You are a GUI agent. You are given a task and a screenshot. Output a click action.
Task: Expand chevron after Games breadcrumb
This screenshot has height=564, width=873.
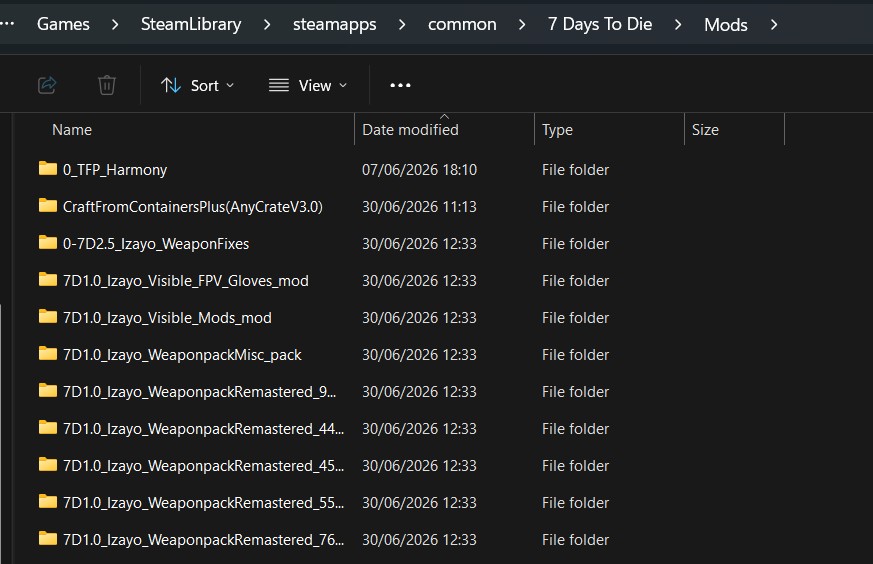115,24
